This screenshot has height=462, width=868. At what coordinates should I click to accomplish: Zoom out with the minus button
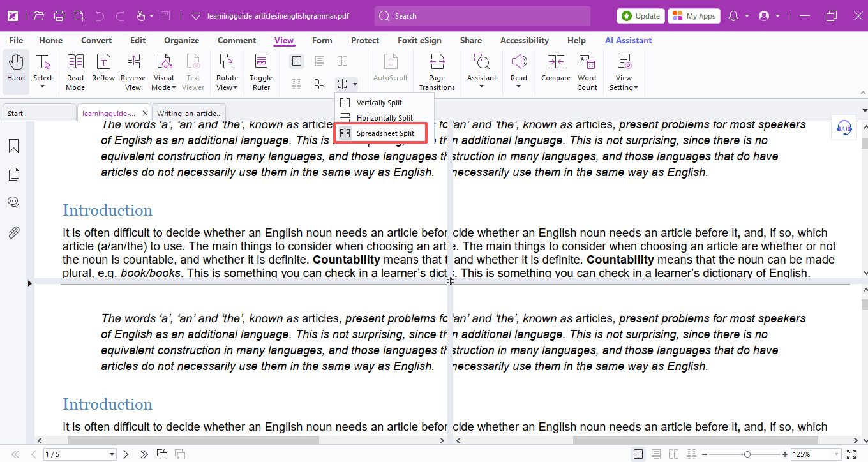705,454
